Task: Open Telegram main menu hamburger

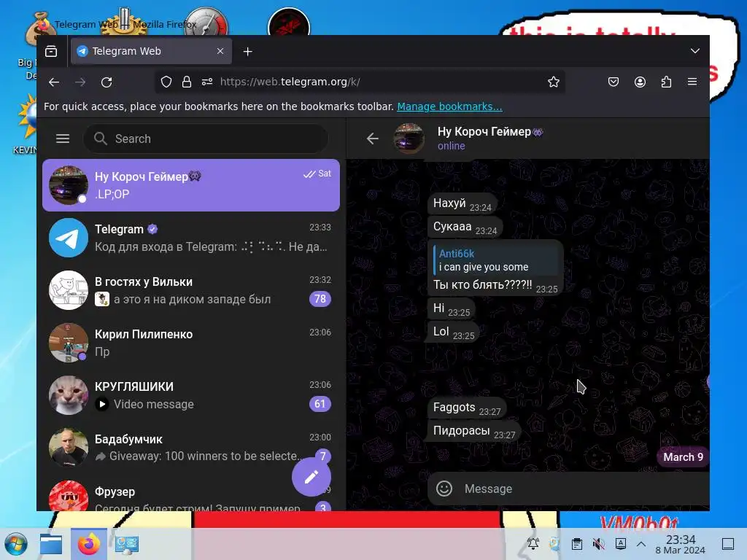Action: tap(63, 139)
